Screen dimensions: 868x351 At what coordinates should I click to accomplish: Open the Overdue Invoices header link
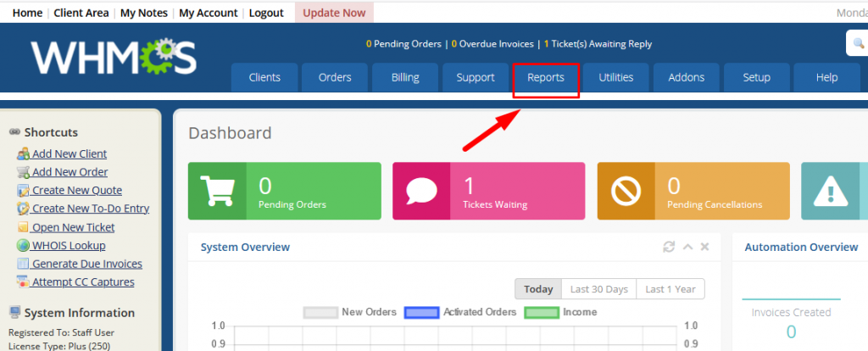tap(492, 44)
